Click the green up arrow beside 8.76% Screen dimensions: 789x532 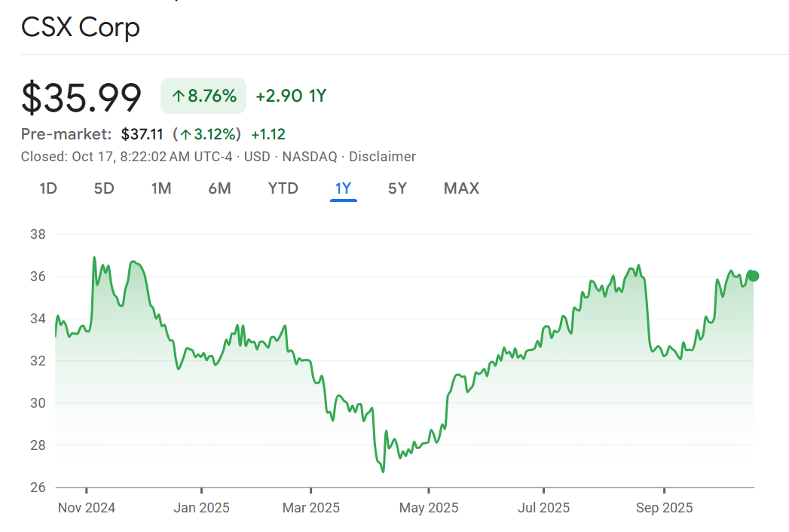click(179, 96)
